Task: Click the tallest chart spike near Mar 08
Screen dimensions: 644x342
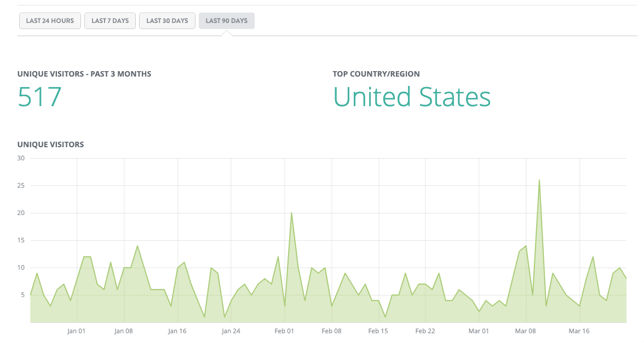Action: 540,179
